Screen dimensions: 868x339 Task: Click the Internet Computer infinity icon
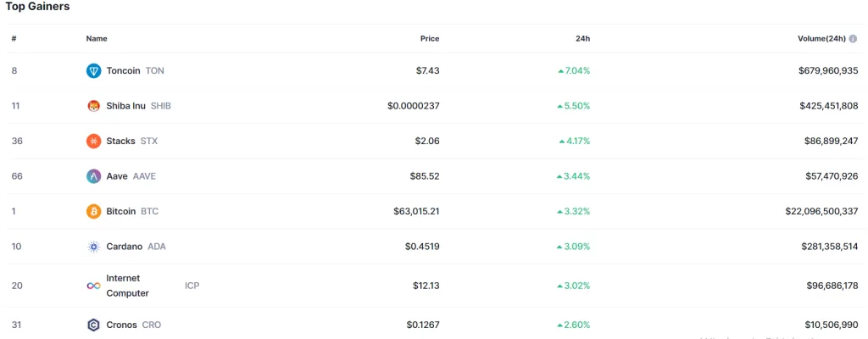(x=93, y=286)
